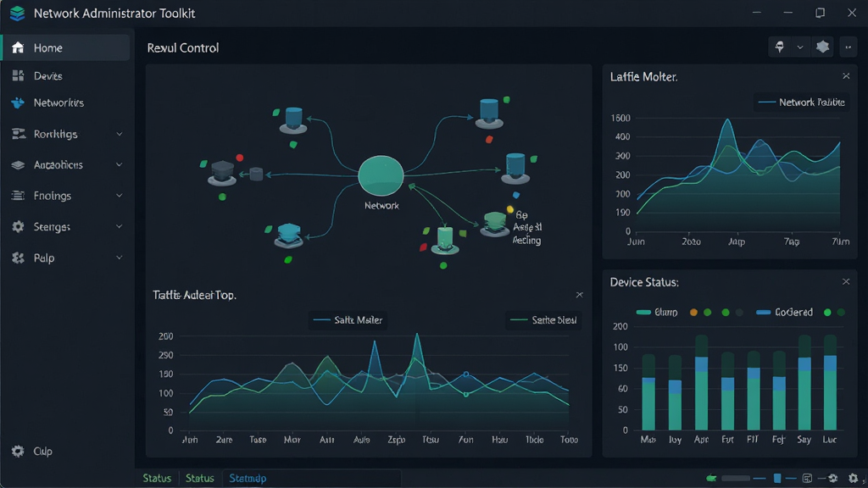Toggle the Safte Malter series legend

348,319
